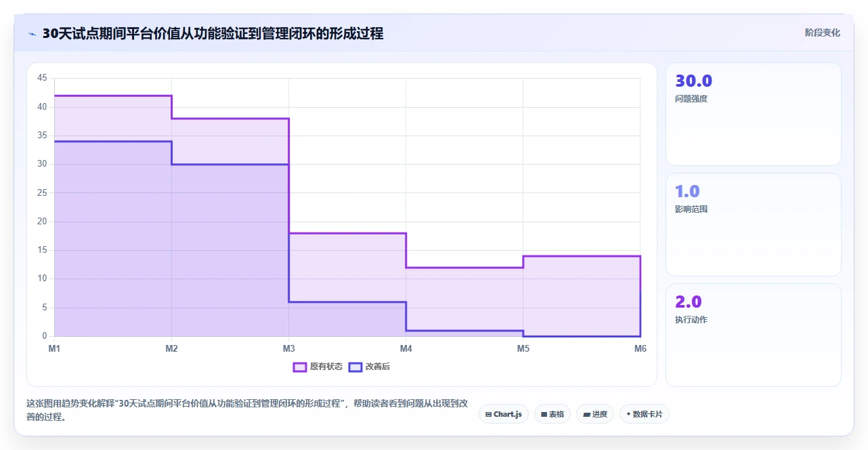Screen dimensions: 868x450
Task: Click the trend icon beside the title
Action: (32, 34)
